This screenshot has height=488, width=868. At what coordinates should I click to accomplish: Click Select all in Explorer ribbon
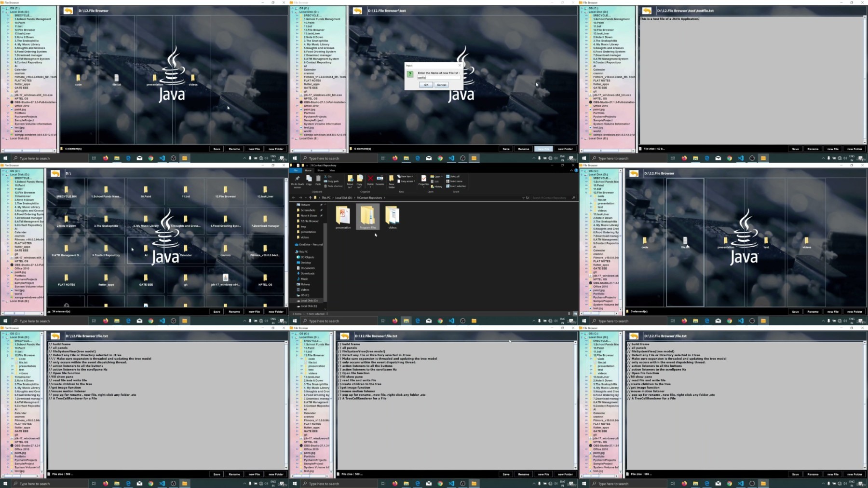coord(454,177)
